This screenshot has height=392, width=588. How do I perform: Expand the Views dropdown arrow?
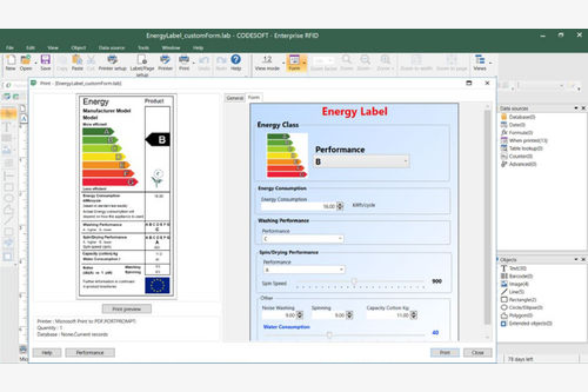click(490, 62)
